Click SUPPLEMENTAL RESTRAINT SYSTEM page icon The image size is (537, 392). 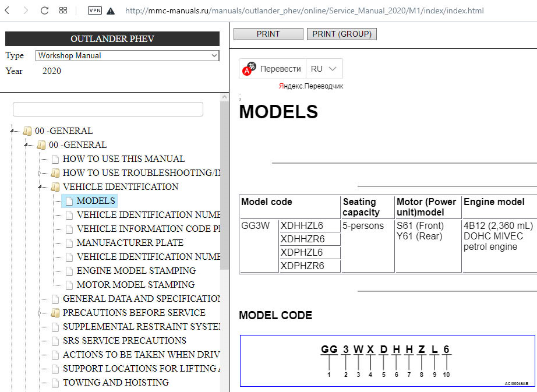[55, 327]
